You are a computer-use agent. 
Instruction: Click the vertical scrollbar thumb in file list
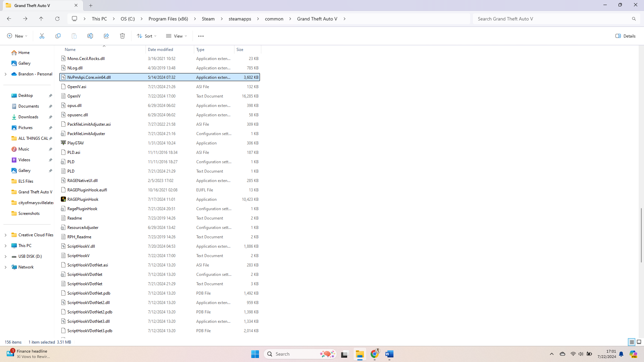click(641, 235)
